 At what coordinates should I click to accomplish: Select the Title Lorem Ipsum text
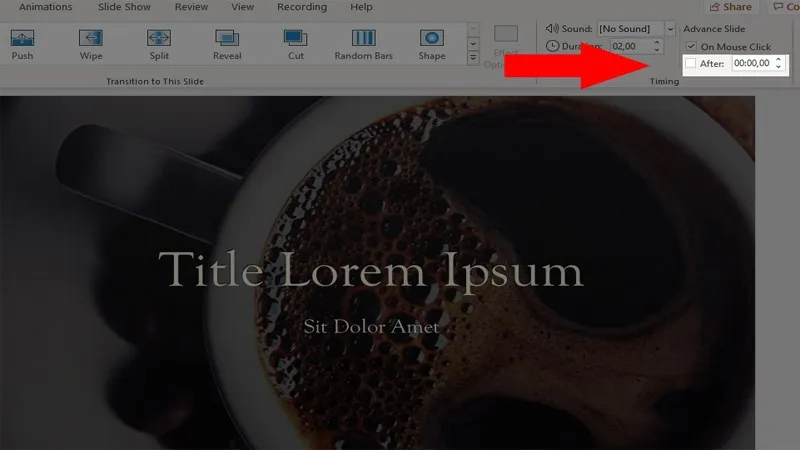click(370, 271)
